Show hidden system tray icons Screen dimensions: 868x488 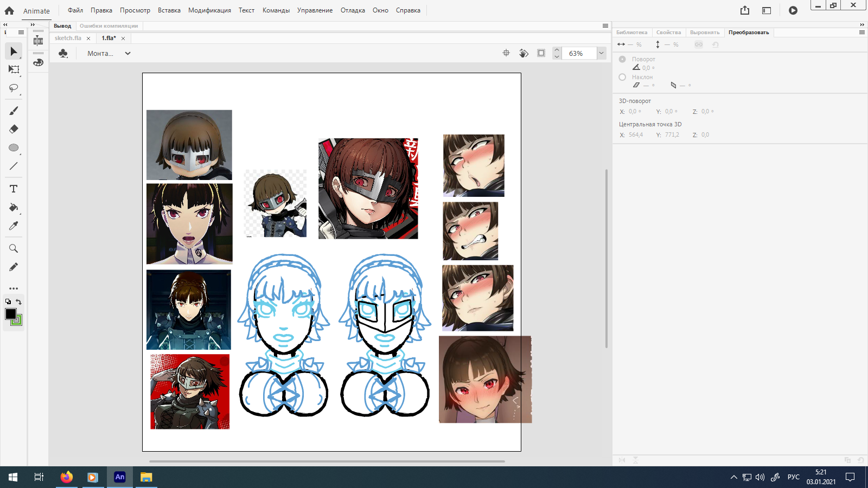(x=733, y=477)
